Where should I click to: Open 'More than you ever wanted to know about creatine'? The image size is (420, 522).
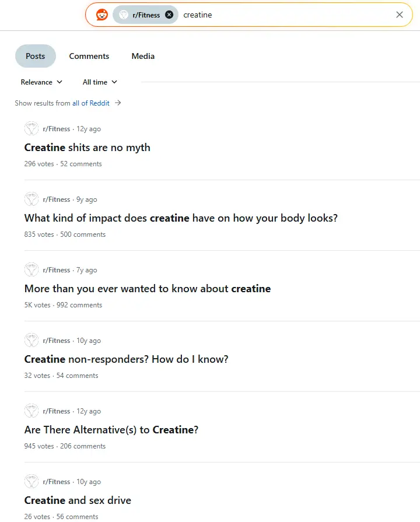coord(148,289)
